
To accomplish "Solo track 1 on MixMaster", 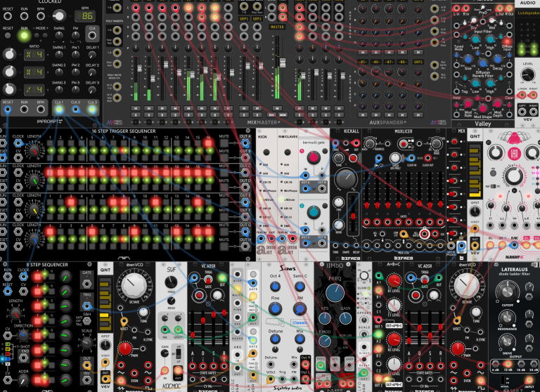I will (x=136, y=115).
